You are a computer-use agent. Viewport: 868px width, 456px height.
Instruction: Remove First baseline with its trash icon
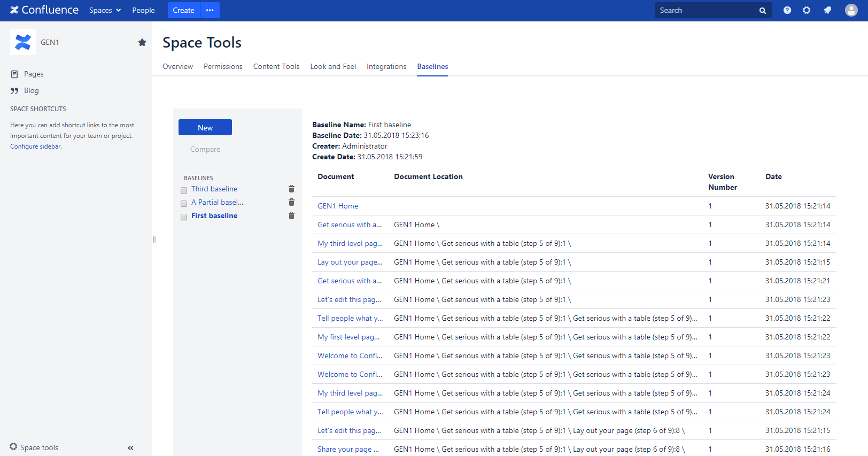pyautogui.click(x=291, y=215)
